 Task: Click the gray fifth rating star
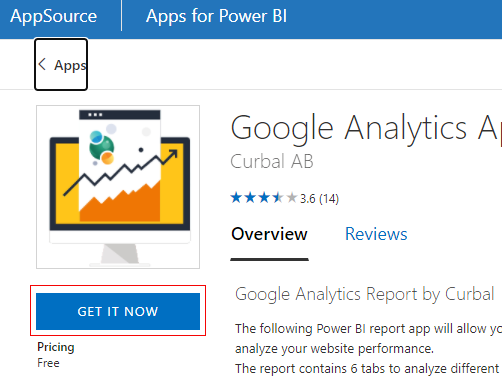[292, 198]
